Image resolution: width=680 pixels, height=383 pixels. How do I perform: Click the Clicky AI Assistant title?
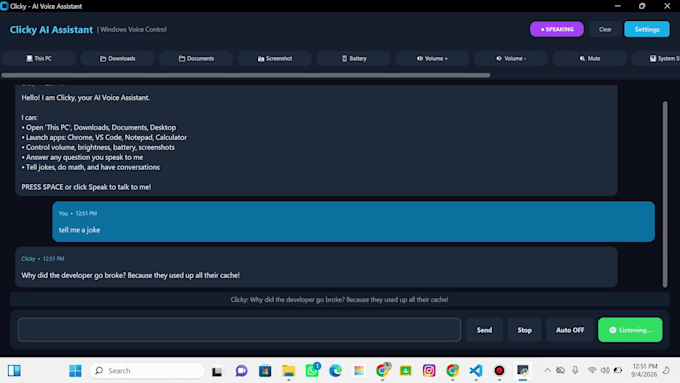click(51, 29)
